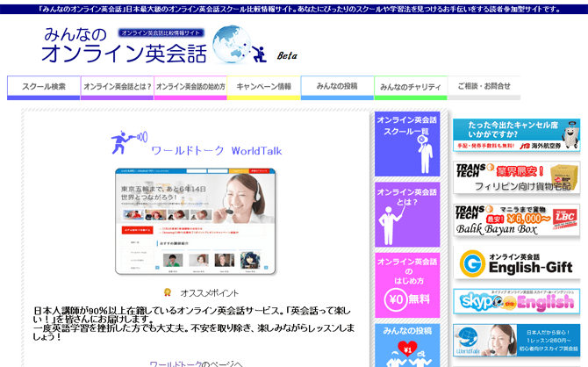The image size is (588, 367).
Task: Open the オンライン英会話スクール一覧 sidebar tile
Action: point(407,144)
